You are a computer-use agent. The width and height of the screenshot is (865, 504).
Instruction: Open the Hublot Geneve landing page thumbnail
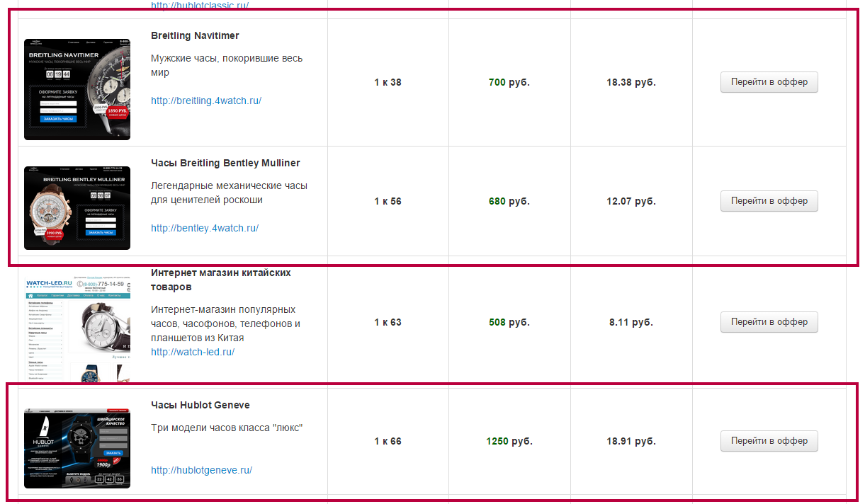[x=77, y=448]
